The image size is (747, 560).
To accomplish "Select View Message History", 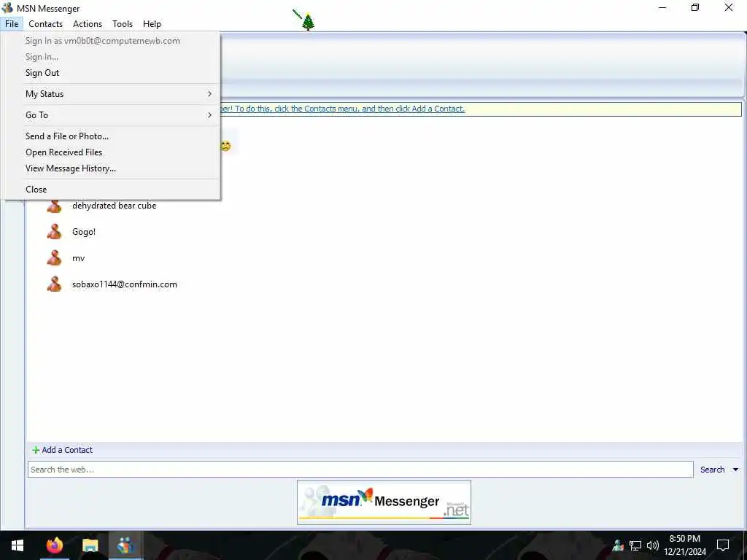I will pos(111,168).
